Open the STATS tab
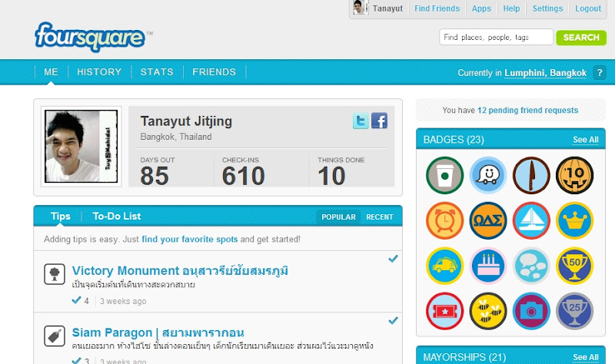This screenshot has height=364, width=615. pyautogui.click(x=157, y=72)
